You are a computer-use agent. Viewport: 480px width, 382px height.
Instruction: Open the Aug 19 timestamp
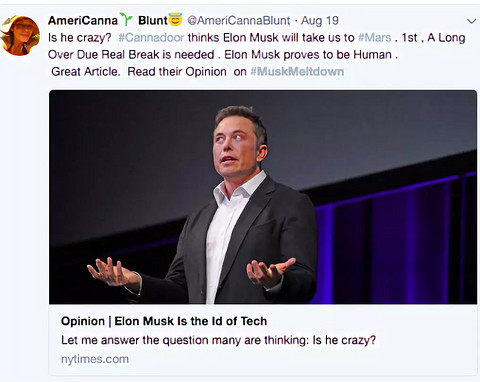pos(320,21)
